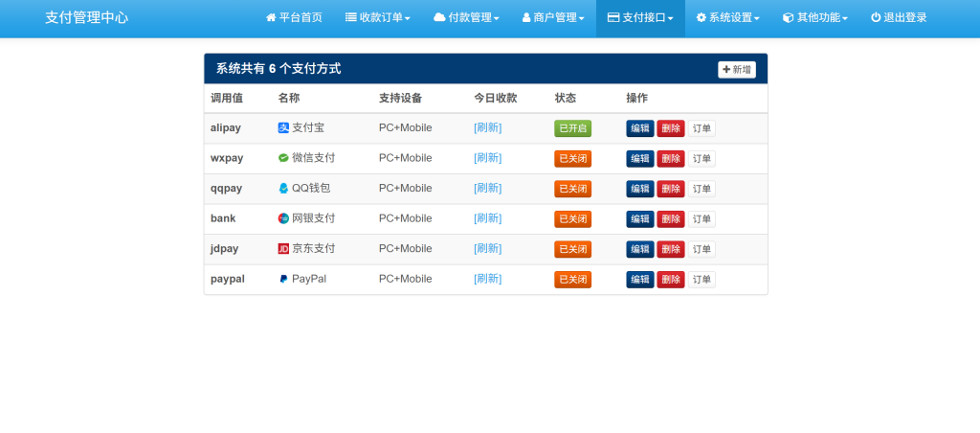
Task: View orders for alipay
Action: point(702,128)
